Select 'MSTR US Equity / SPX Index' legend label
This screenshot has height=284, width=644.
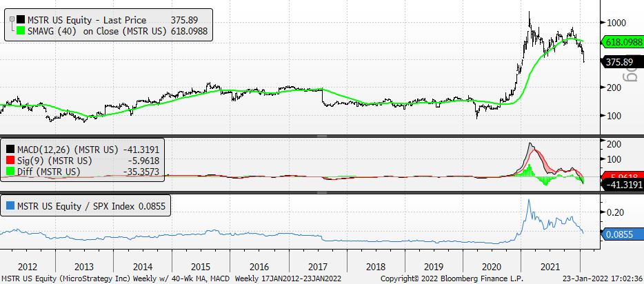76,206
